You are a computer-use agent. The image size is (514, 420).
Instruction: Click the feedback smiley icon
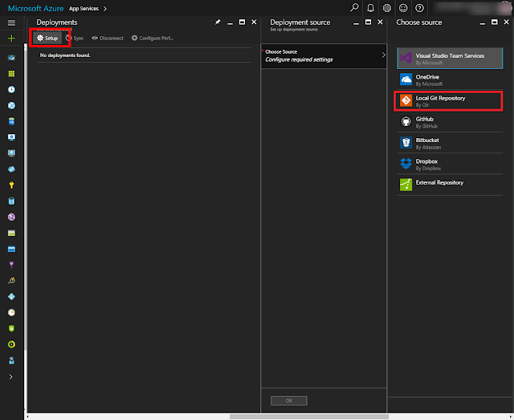(403, 8)
